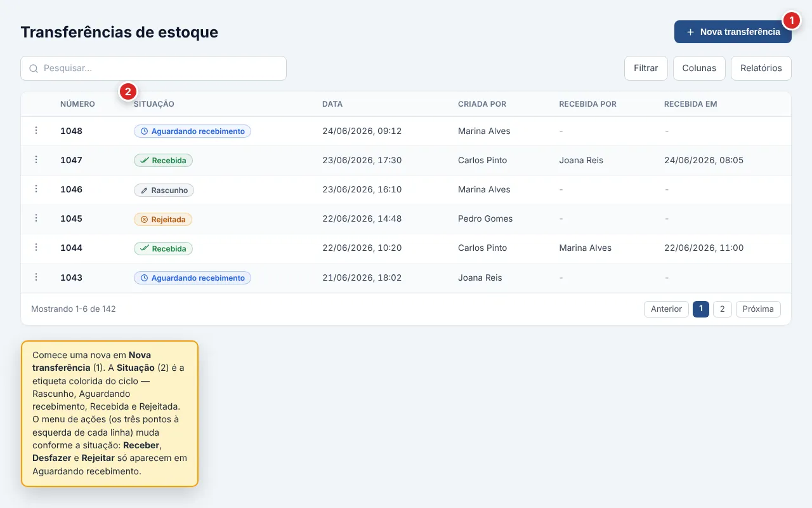The width and height of the screenshot is (812, 508).
Task: Click date 23/06/2026, 17:30
Action: coord(362,160)
